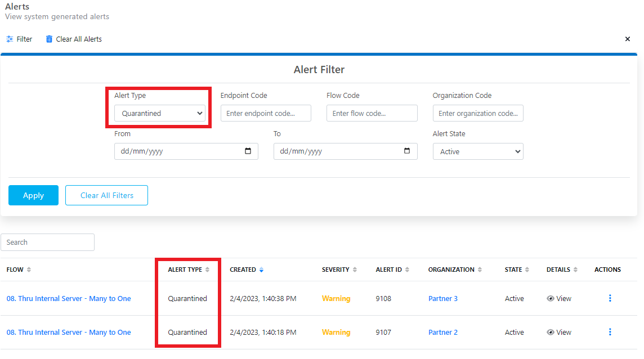Open actions menu for alert 9108

point(610,298)
